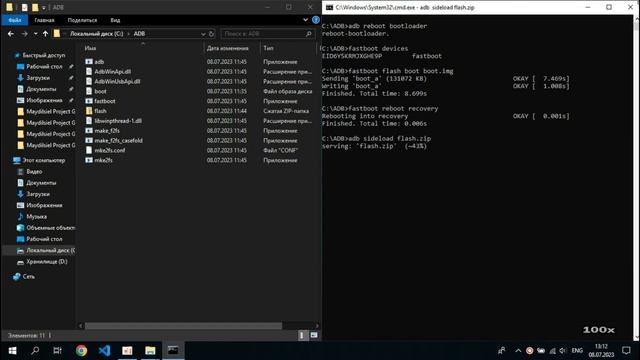Image resolution: width=640 pixels, height=360 pixels.
Task: Select the libwinpthread-1.dll file
Action: (x=118, y=121)
